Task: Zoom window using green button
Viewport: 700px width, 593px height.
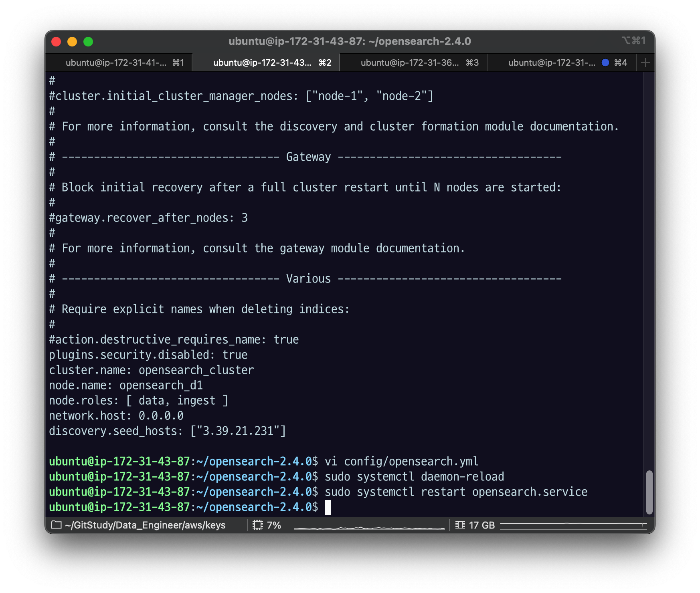Action: 88,42
